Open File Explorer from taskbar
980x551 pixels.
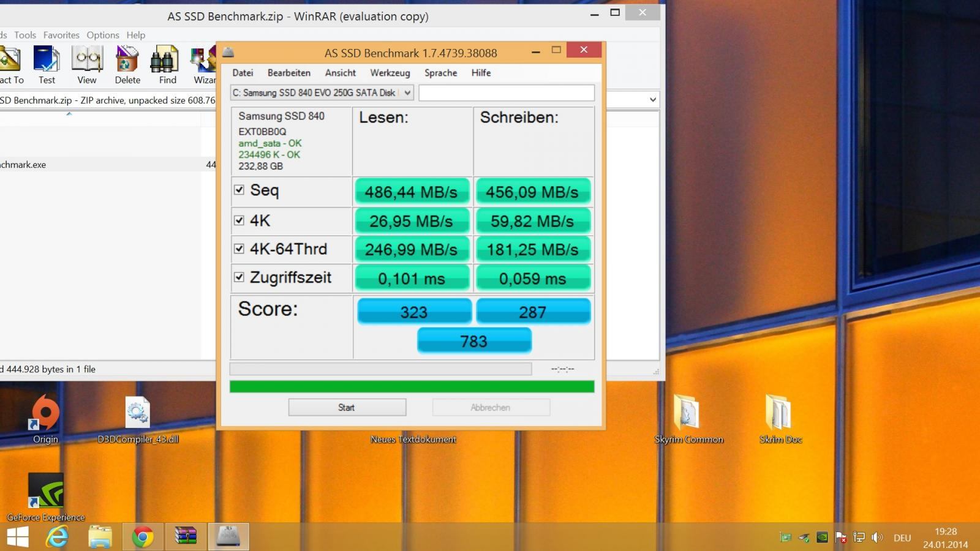point(100,537)
